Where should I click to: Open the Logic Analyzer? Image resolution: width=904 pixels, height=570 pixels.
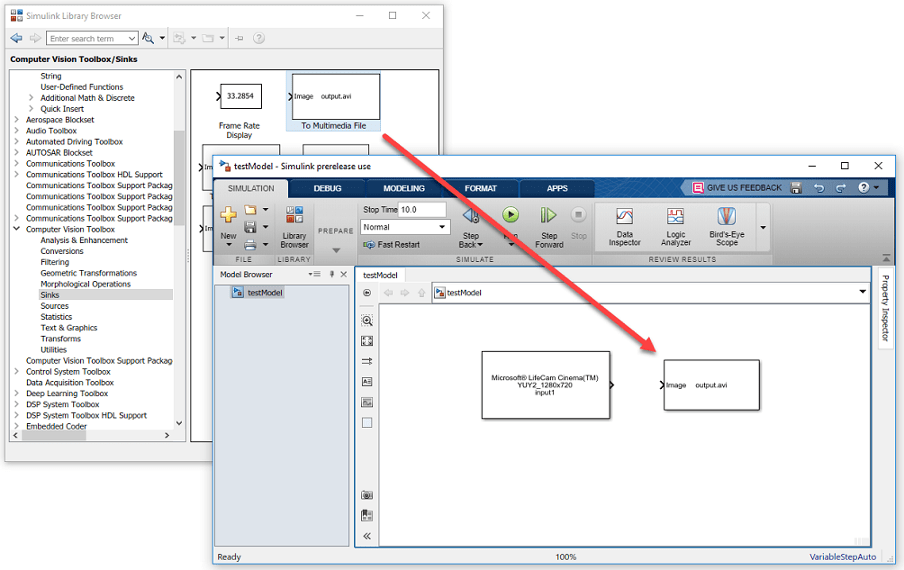click(x=676, y=227)
